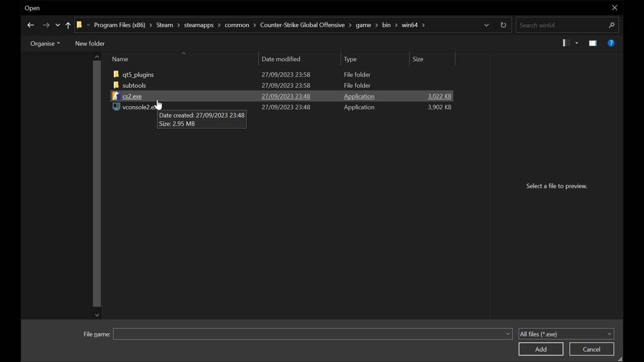Image resolution: width=644 pixels, height=362 pixels.
Task: Refresh the win64 folder listing
Action: [x=503, y=25]
